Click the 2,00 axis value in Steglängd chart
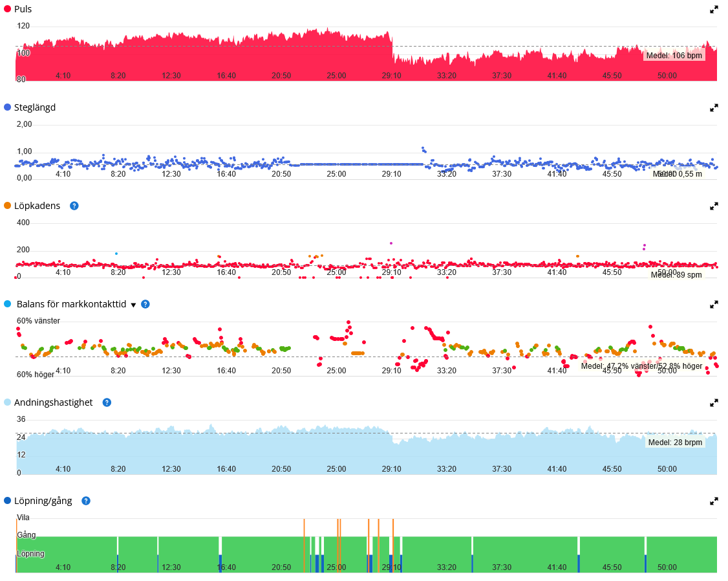728x581 pixels. coord(24,124)
